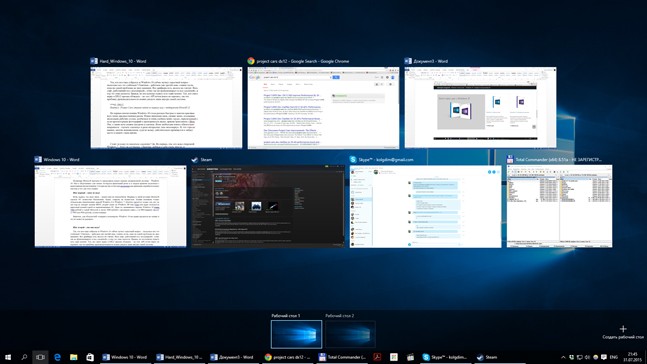Switch to Total Commander taskbar button
This screenshot has height=364, width=647.
click(342, 357)
